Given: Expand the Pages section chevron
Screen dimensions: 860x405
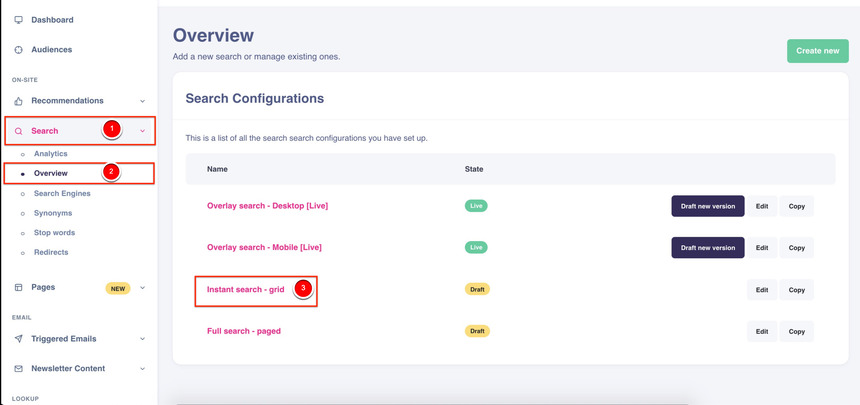Looking at the screenshot, I should pos(142,288).
